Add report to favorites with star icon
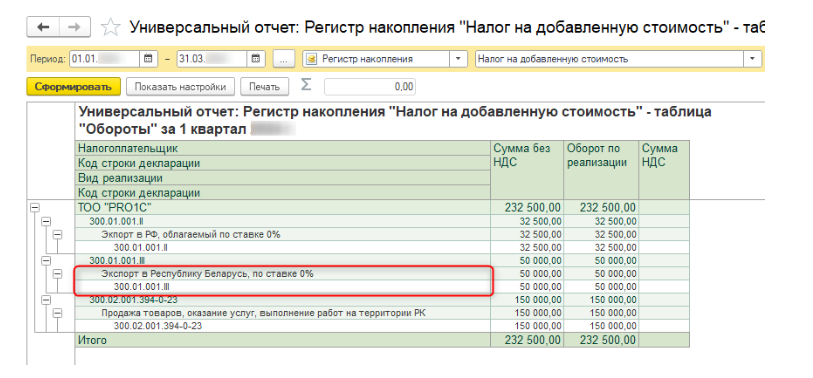Screen dimensions: 813x378 110,27
